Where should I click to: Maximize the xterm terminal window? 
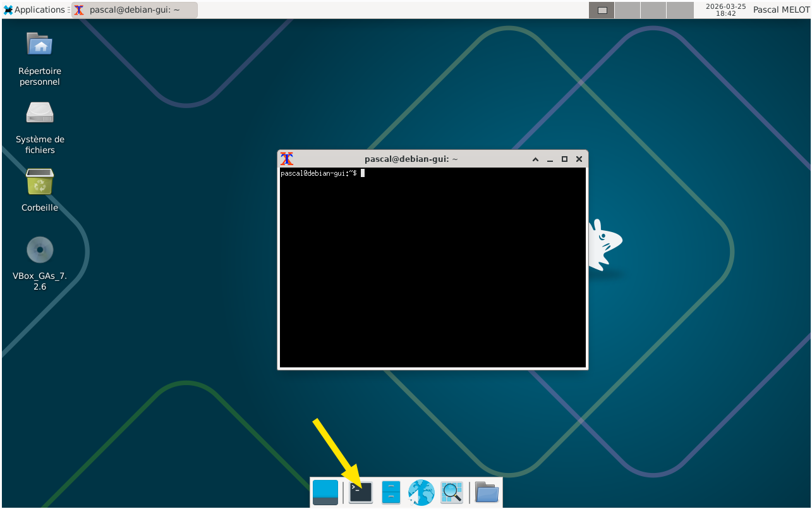[x=564, y=159]
